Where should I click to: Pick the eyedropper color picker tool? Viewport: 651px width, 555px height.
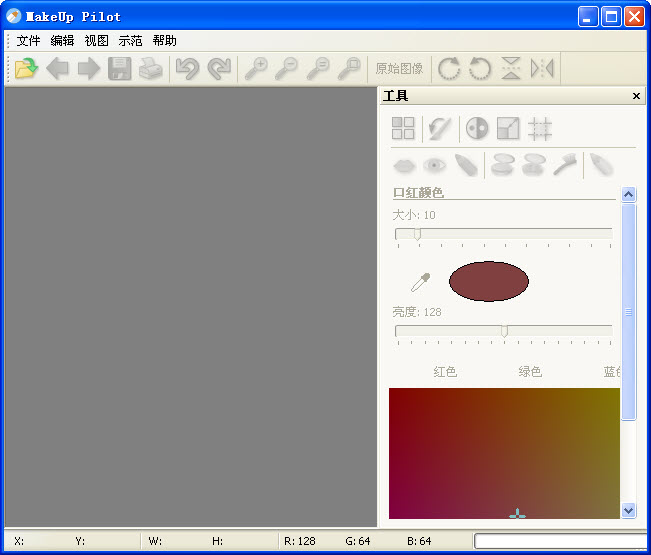(x=420, y=282)
